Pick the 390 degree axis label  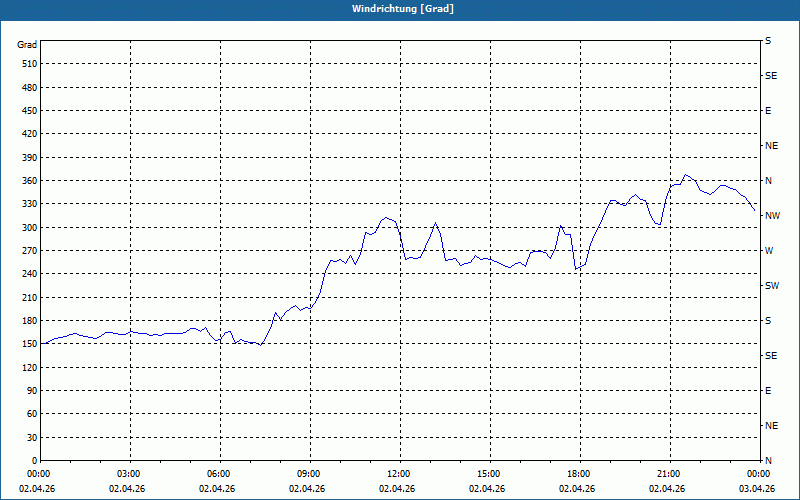[30, 158]
